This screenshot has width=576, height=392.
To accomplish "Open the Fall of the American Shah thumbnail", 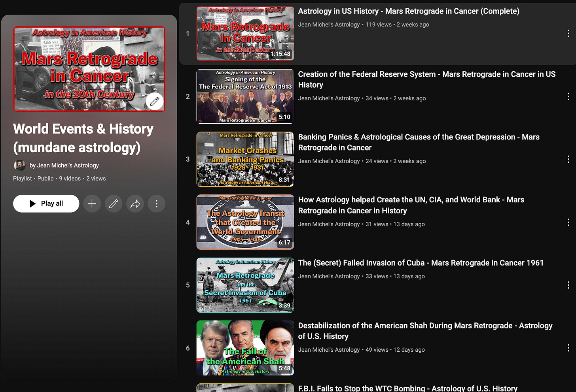I will [x=245, y=348].
